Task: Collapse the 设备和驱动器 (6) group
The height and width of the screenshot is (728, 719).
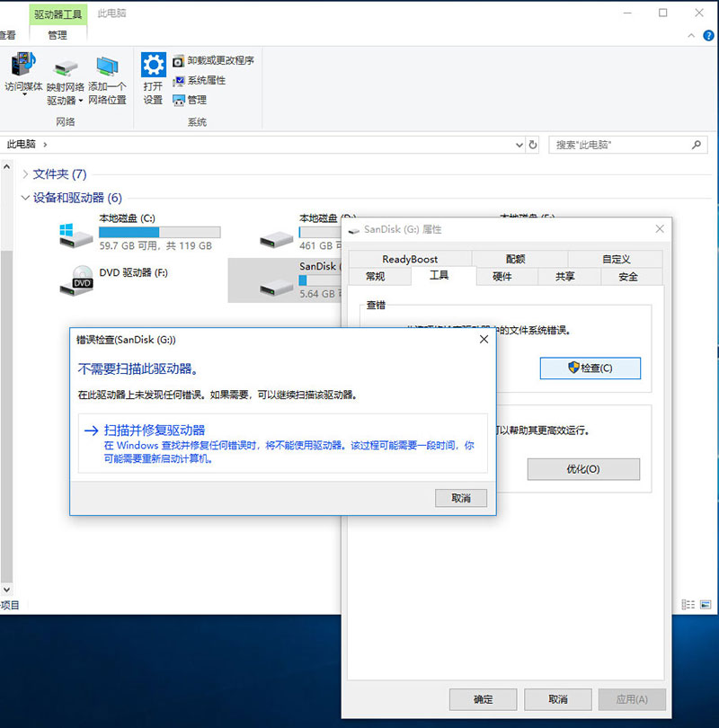Action: tap(23, 198)
